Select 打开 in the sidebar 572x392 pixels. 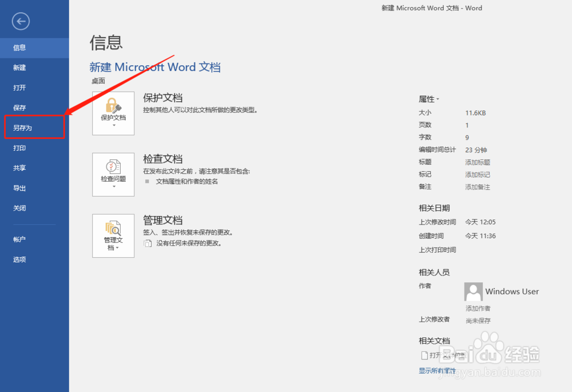coord(34,88)
